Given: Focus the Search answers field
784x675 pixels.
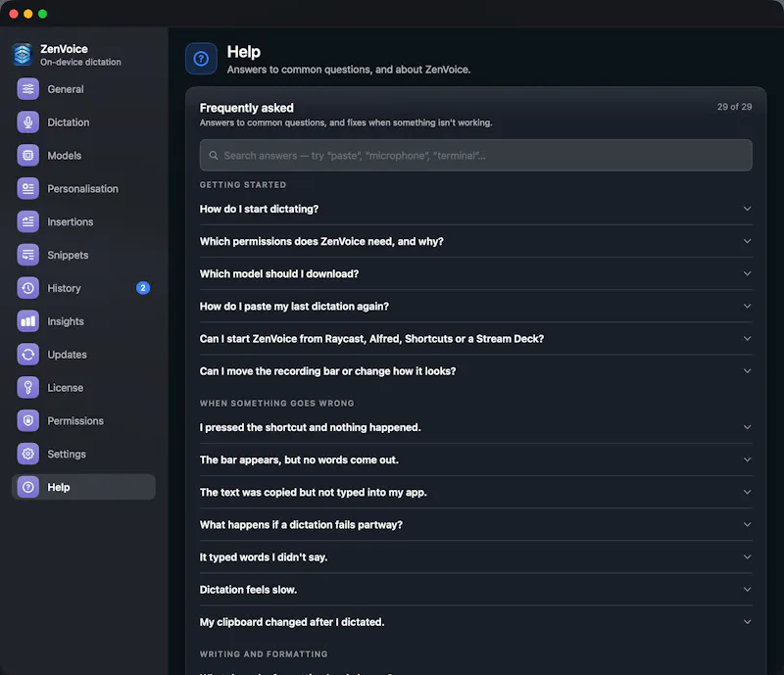Looking at the screenshot, I should point(475,156).
